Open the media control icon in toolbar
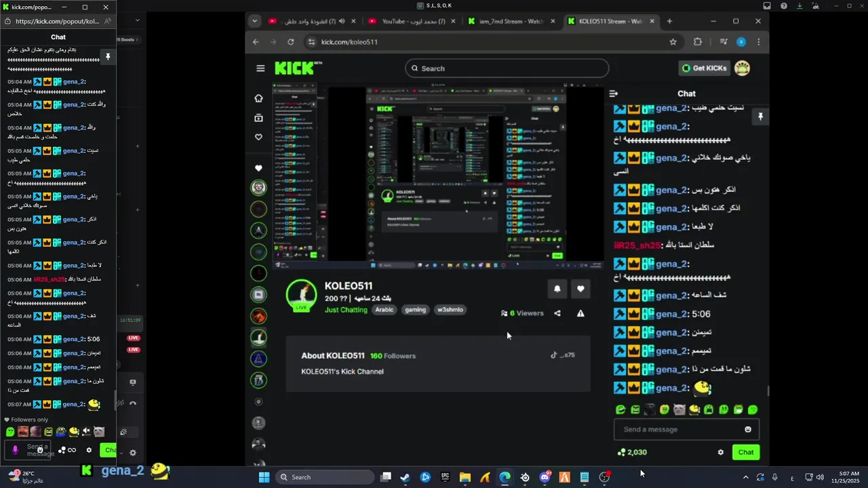The image size is (868, 488). point(724,42)
